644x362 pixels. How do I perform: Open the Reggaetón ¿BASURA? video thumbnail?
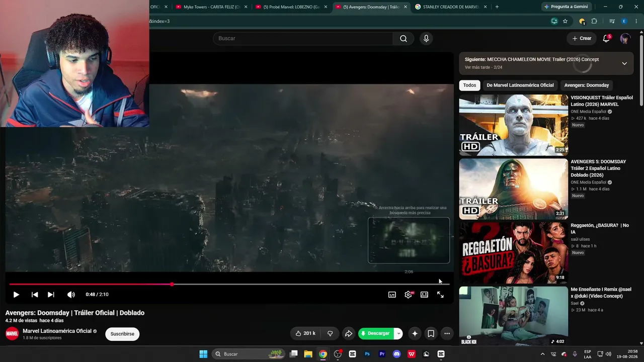click(513, 253)
